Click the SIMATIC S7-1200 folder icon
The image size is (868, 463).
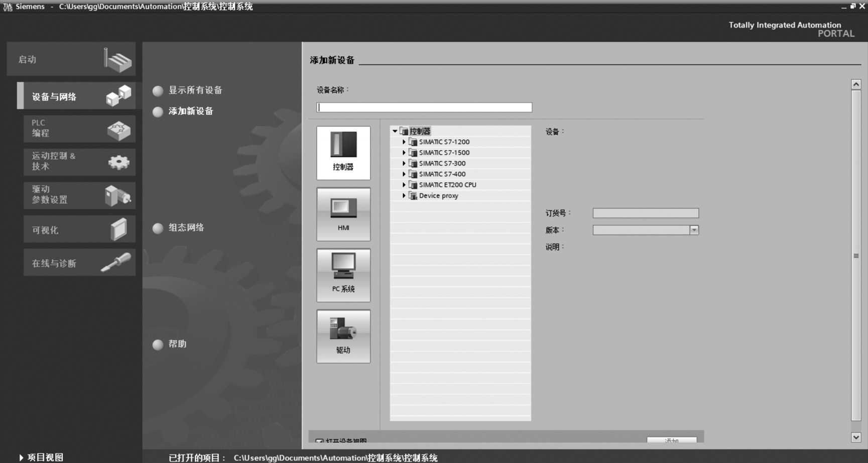point(413,142)
